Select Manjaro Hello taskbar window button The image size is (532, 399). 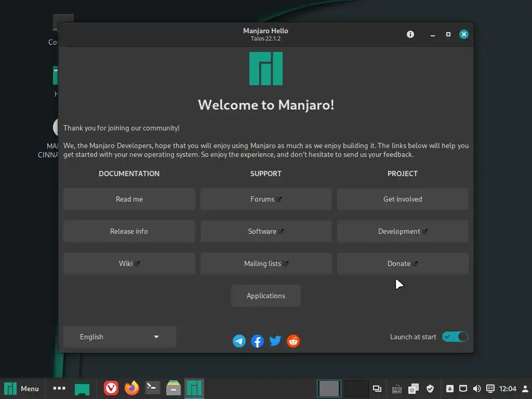tap(194, 389)
